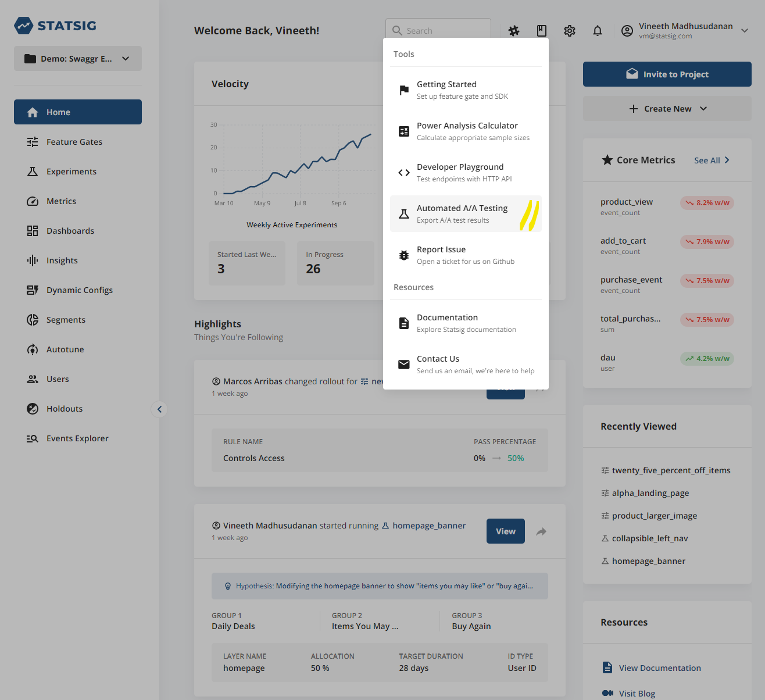Click the Insights waveform icon
The image size is (765, 700).
[x=33, y=260]
